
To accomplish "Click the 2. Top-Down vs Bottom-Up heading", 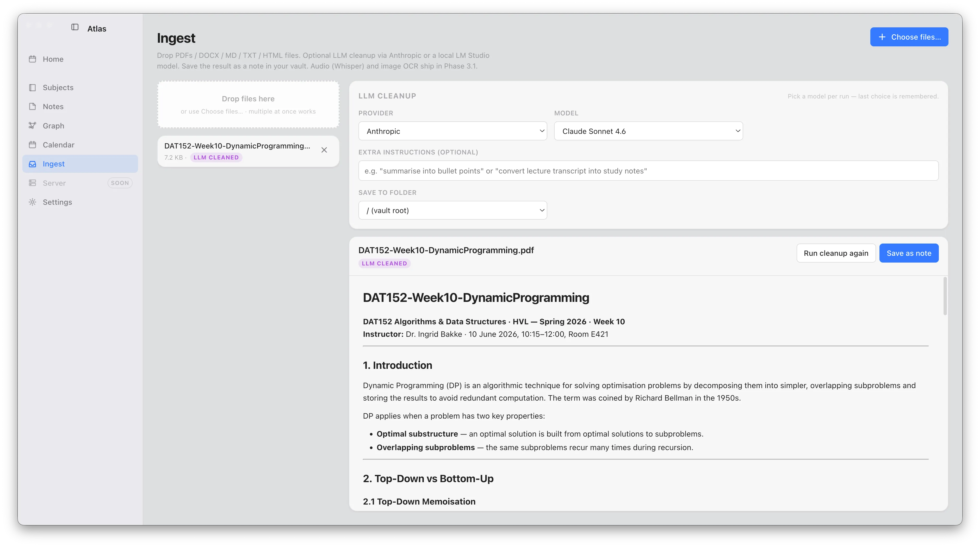I will point(428,478).
